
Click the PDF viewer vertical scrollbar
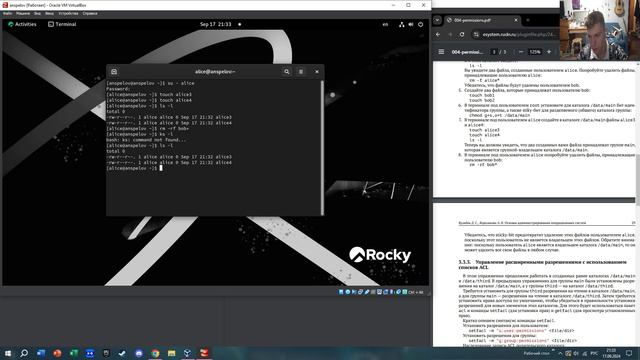(638, 180)
